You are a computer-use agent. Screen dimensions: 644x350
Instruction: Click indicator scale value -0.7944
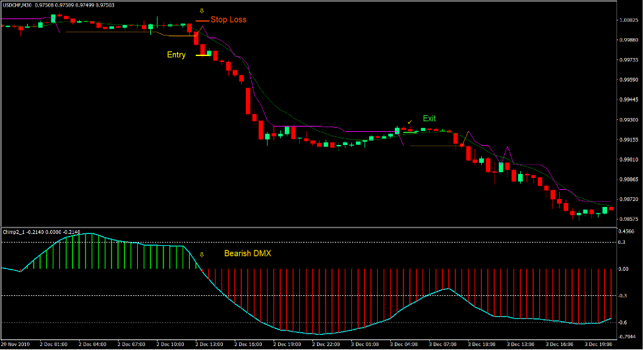click(x=627, y=337)
